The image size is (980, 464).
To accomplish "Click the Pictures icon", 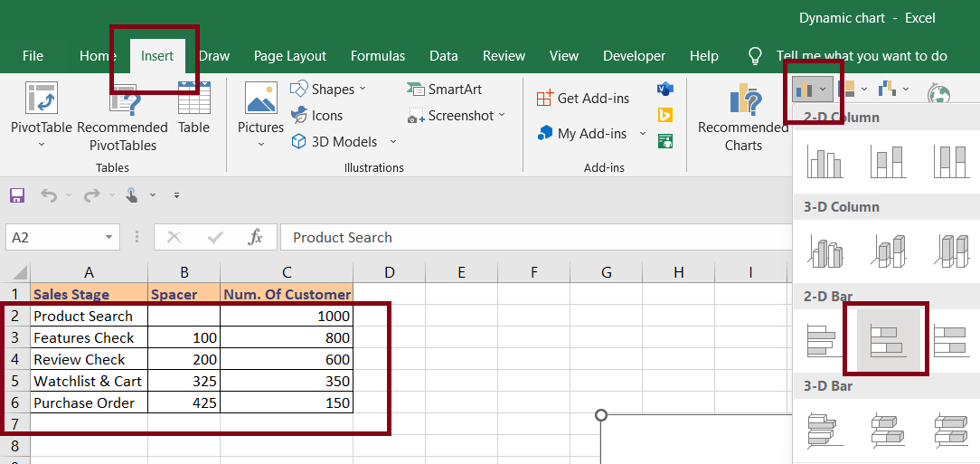I will (260, 99).
